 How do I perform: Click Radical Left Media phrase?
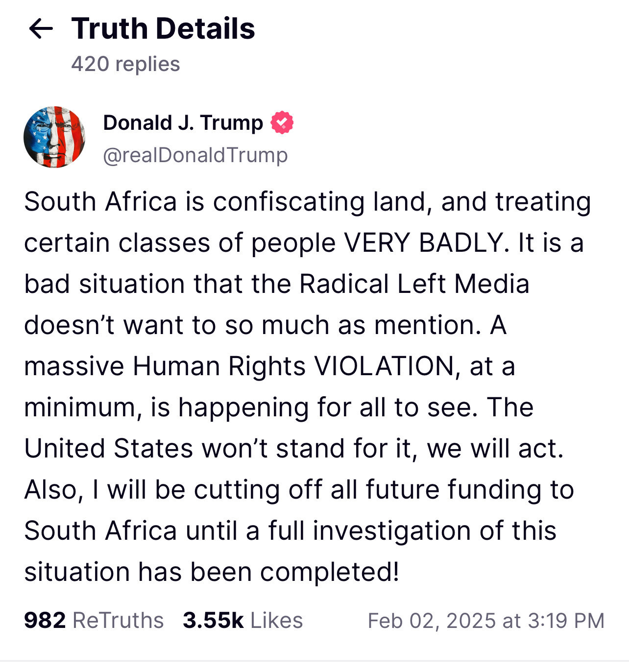point(414,284)
